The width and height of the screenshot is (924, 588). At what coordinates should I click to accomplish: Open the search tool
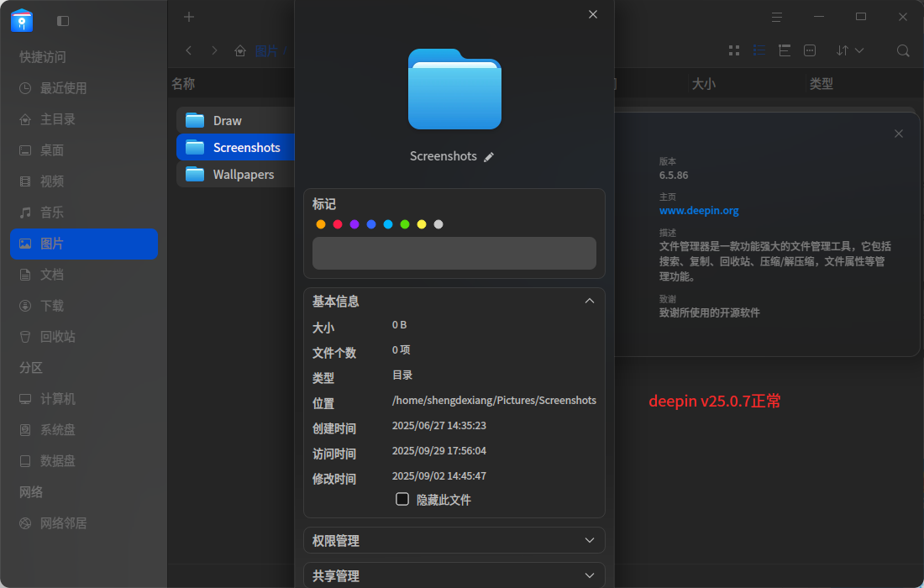[903, 50]
